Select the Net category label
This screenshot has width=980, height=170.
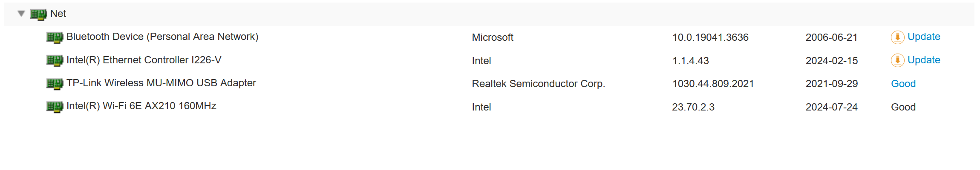coord(58,14)
